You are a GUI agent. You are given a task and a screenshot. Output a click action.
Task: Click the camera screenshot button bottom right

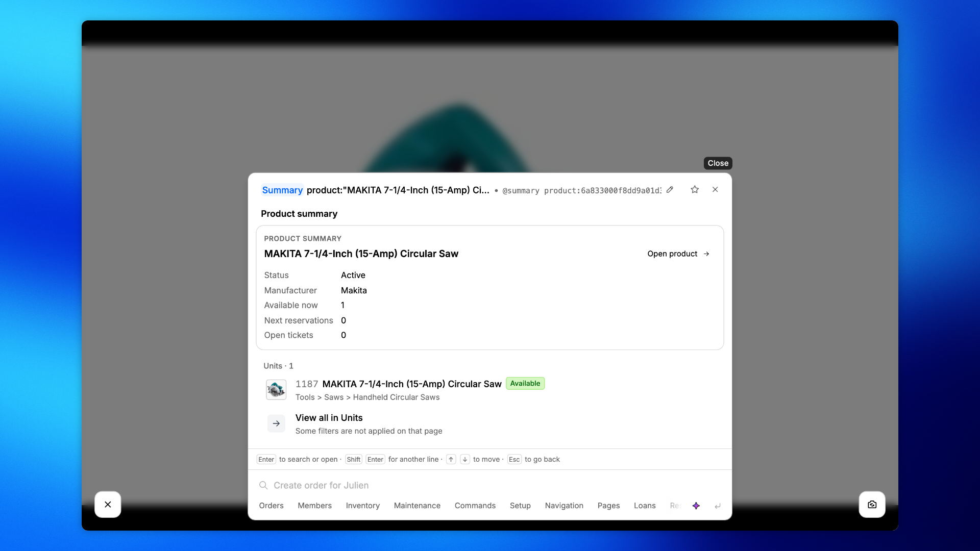pyautogui.click(x=872, y=505)
